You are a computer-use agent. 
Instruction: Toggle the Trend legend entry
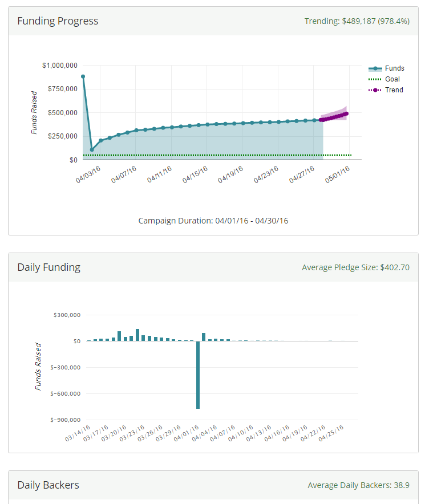click(x=394, y=90)
